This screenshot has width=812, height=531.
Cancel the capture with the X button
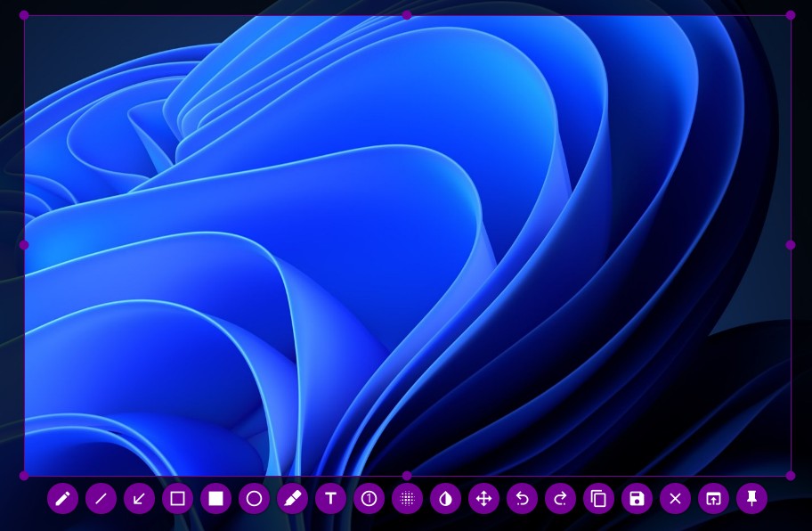click(675, 498)
